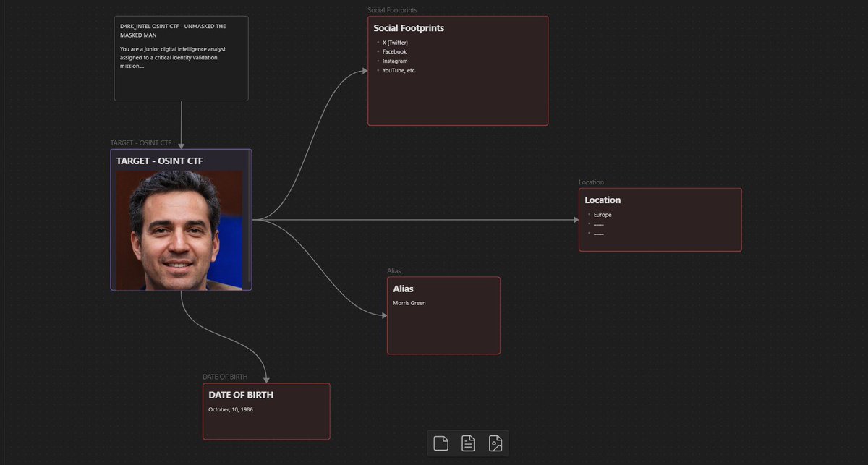The image size is (868, 465).
Task: Click the gray 'Alias' label above card
Action: [394, 271]
